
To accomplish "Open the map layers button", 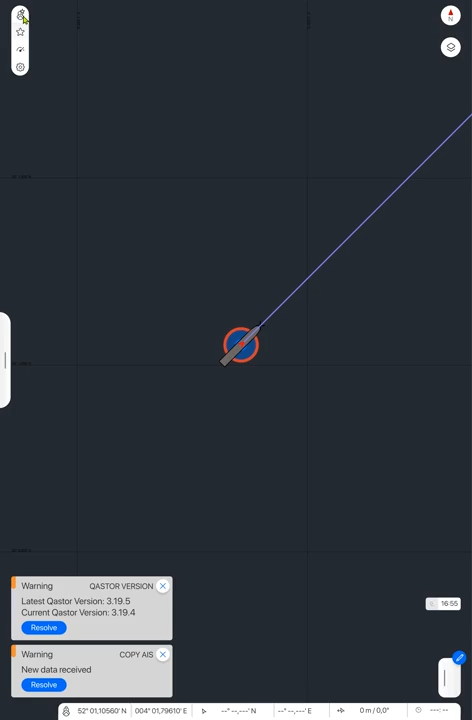I will click(x=450, y=47).
